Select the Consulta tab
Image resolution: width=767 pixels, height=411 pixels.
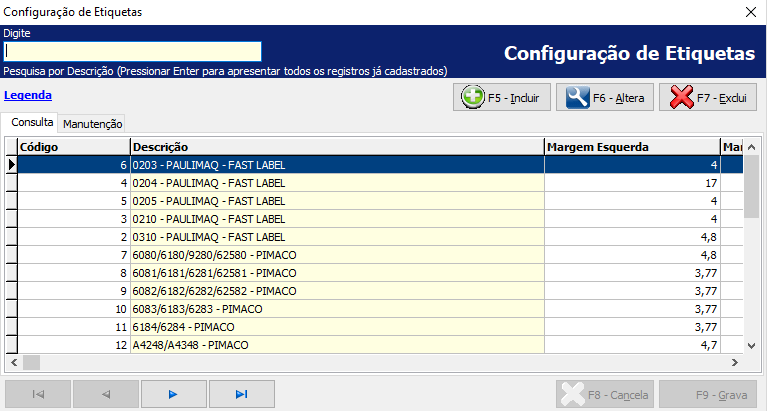(32, 123)
